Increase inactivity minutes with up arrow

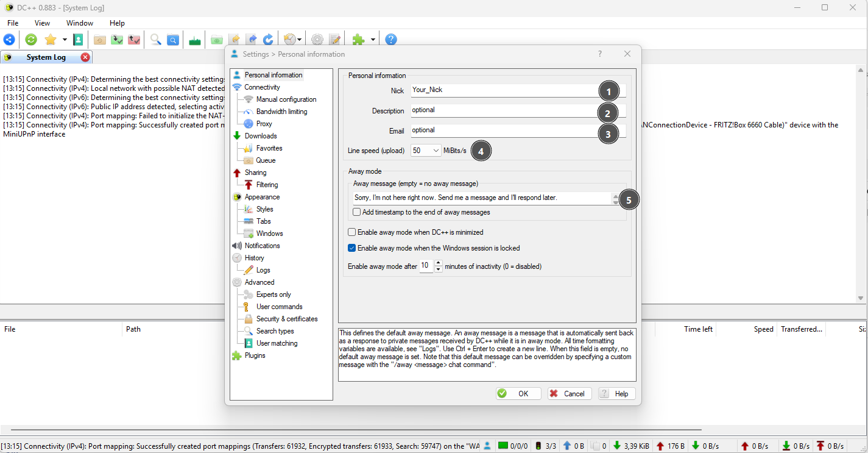pyautogui.click(x=438, y=263)
